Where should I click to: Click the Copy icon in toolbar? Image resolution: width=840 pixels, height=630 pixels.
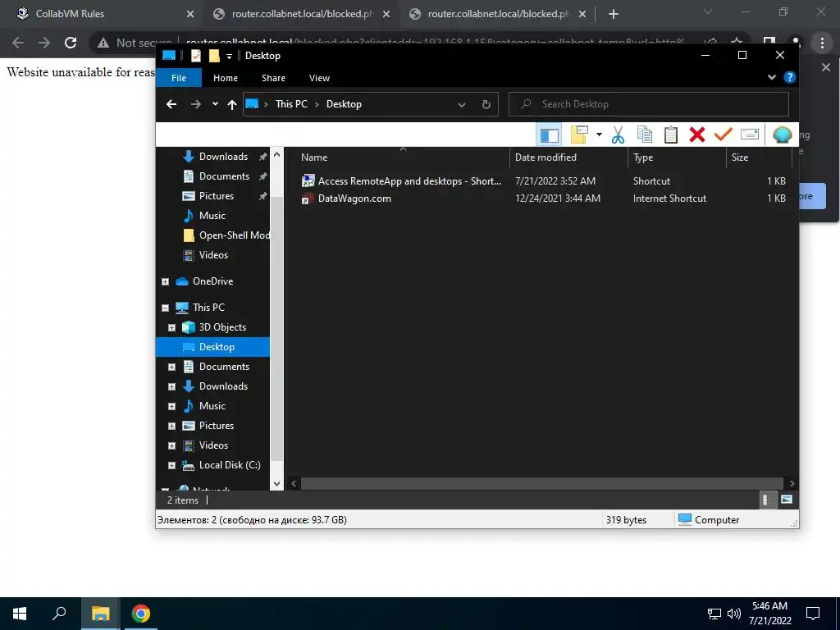[645, 135]
